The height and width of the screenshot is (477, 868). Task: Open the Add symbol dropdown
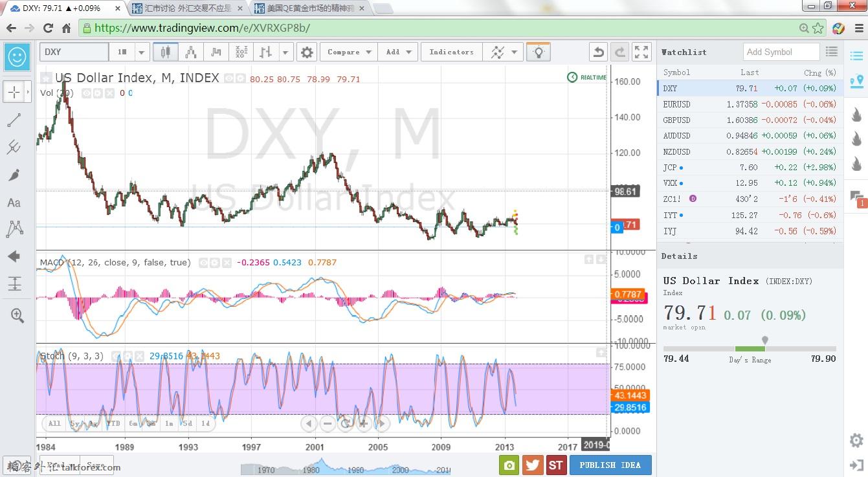point(398,52)
